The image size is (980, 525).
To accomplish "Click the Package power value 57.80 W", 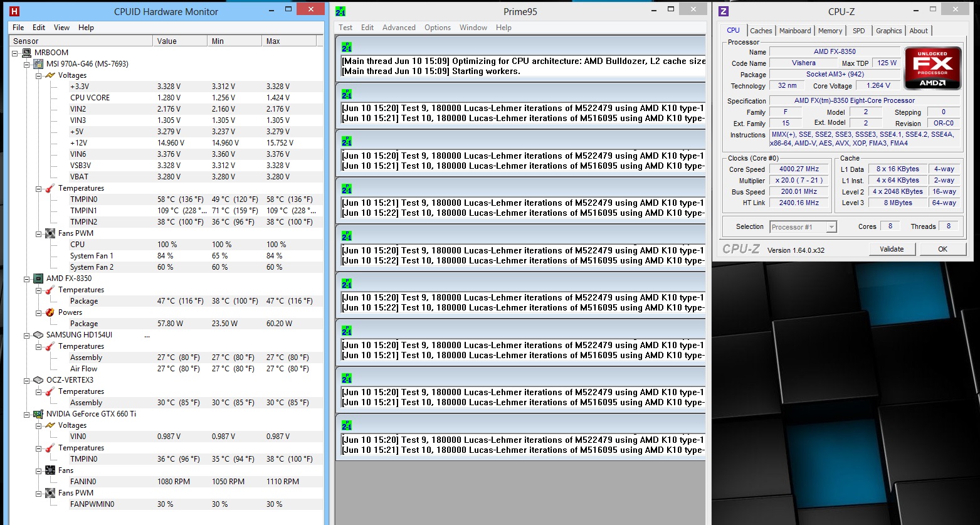I will click(x=171, y=324).
